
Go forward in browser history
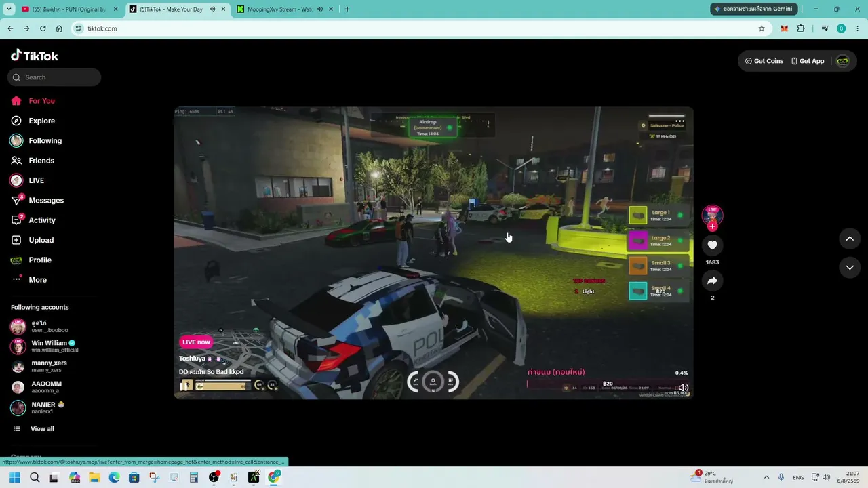tap(26, 28)
